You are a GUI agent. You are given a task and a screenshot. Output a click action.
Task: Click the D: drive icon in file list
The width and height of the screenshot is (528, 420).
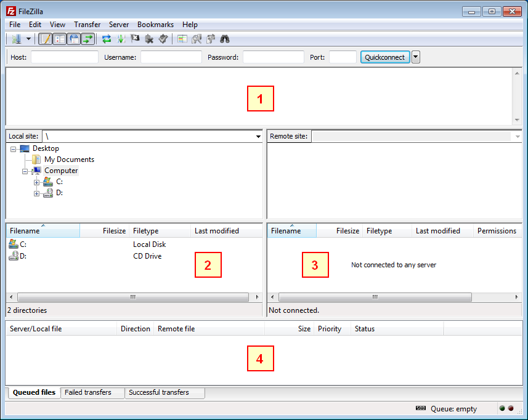click(x=13, y=256)
